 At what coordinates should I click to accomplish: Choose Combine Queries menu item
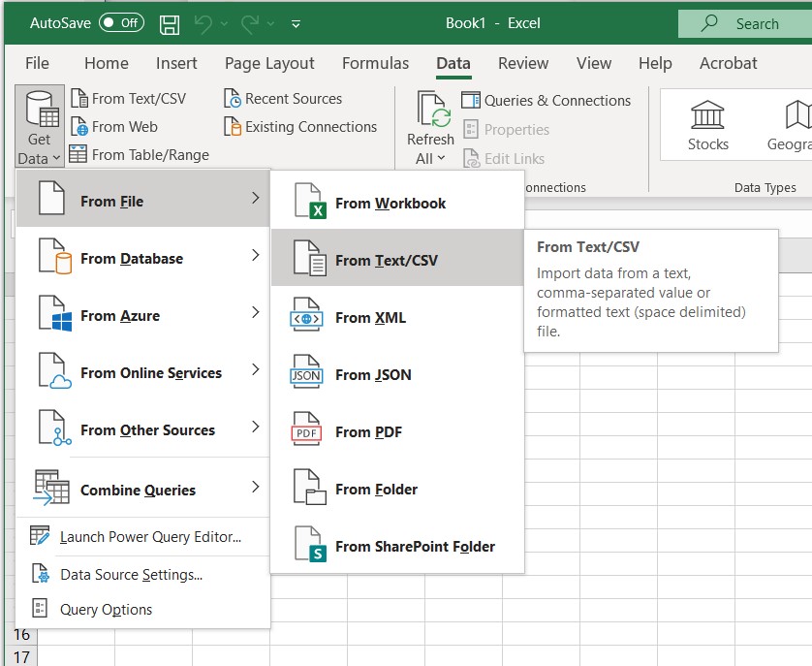coord(143,488)
